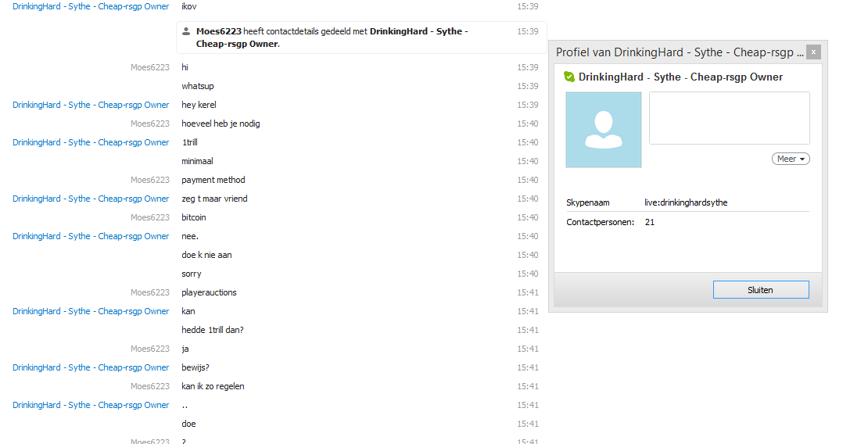868x444 pixels.
Task: Click the sender name DrinkingHard beside '1trill'
Action: pyautogui.click(x=91, y=142)
